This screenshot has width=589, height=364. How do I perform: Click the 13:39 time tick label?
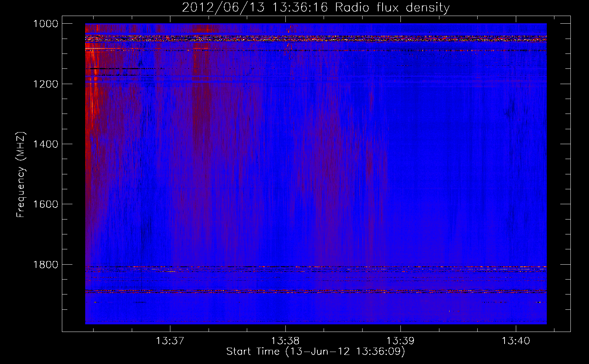tap(400, 341)
